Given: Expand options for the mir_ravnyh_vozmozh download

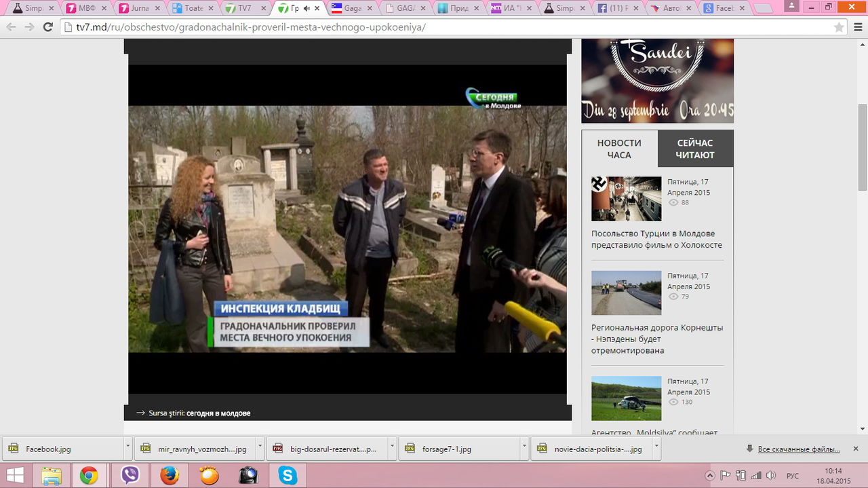Looking at the screenshot, I should (260, 449).
